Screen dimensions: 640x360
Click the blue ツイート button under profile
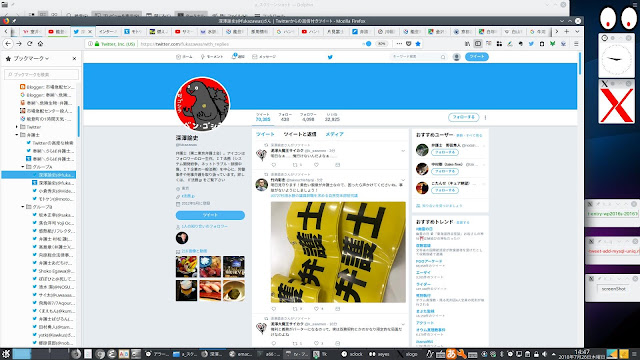click(210, 215)
